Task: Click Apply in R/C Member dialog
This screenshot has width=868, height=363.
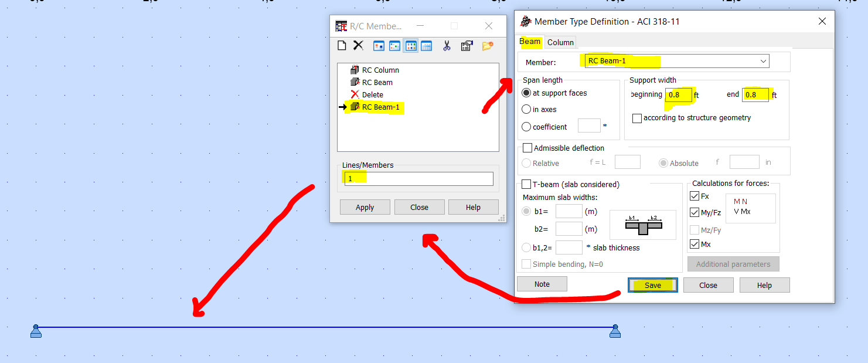Action: [x=365, y=207]
